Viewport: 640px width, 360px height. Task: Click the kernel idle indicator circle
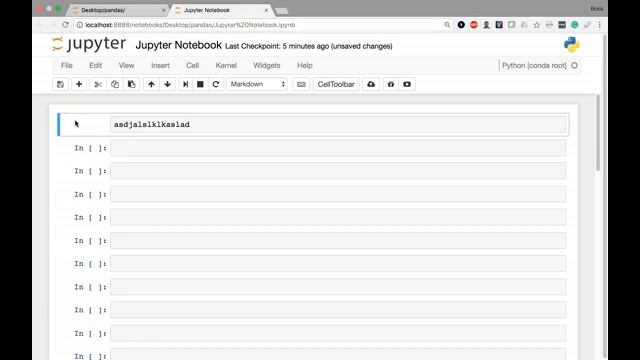574,65
